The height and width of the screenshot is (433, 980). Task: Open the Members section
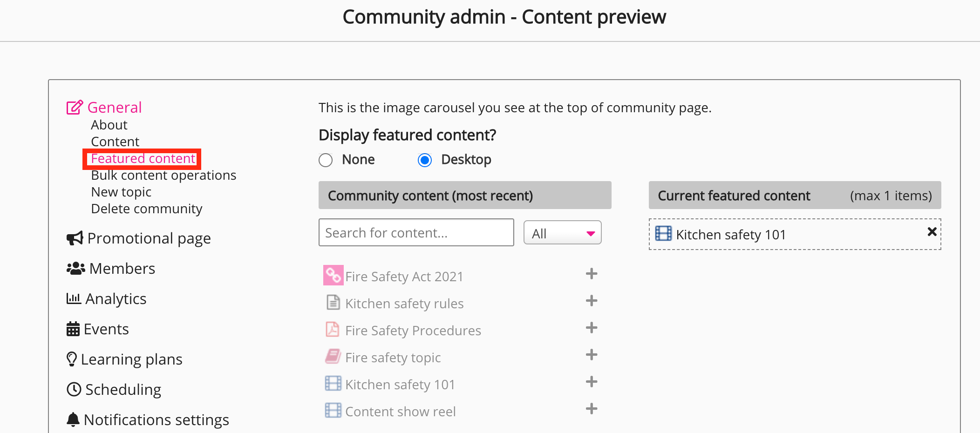click(122, 269)
